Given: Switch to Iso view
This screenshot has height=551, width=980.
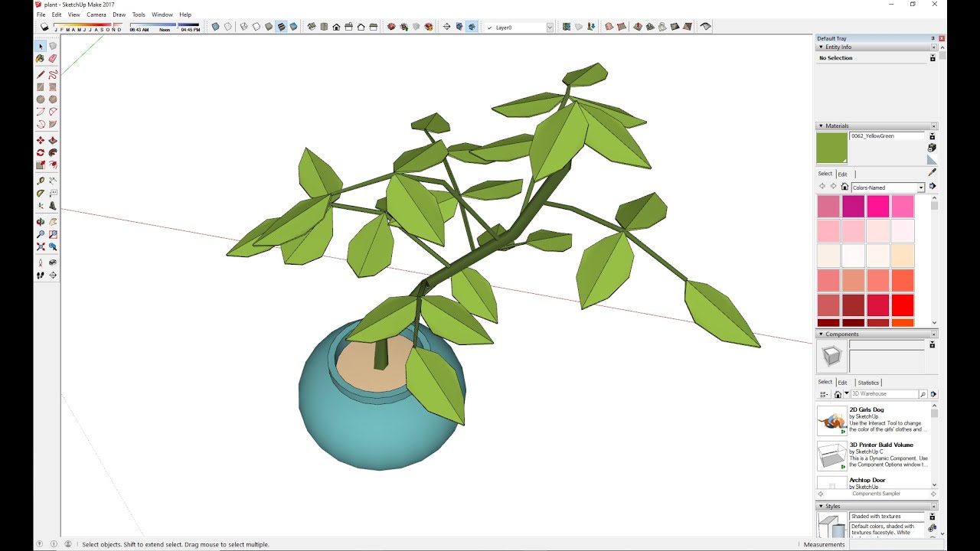Looking at the screenshot, I should point(312,27).
